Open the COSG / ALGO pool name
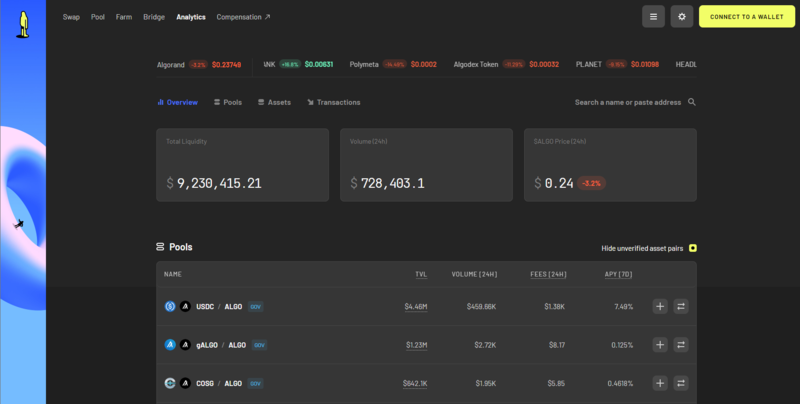The height and width of the screenshot is (404, 800). [219, 383]
